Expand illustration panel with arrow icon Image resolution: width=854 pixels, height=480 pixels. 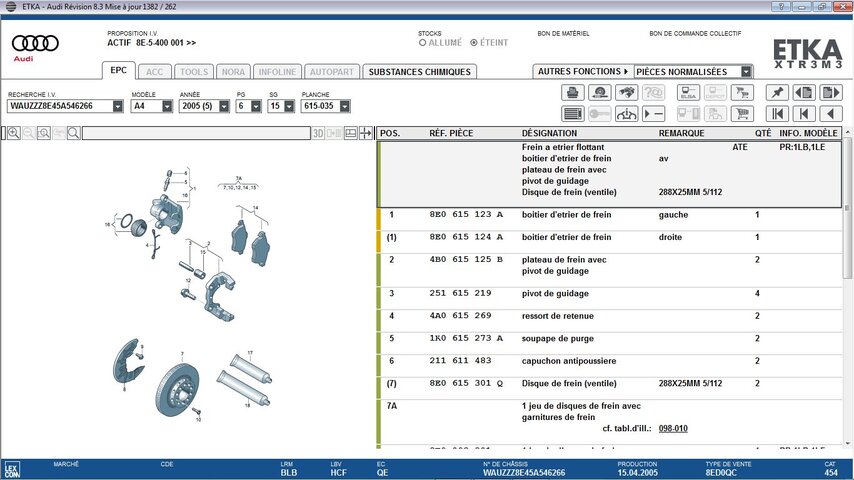tap(366, 133)
